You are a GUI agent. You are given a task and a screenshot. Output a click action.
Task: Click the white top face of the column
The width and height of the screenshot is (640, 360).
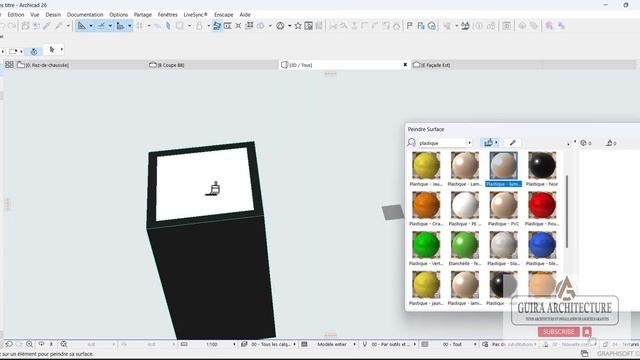[x=204, y=184]
